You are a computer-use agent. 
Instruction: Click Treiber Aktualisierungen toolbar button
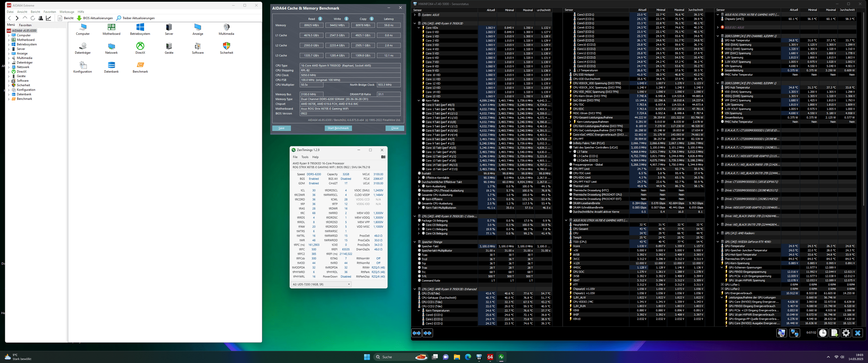tap(135, 18)
